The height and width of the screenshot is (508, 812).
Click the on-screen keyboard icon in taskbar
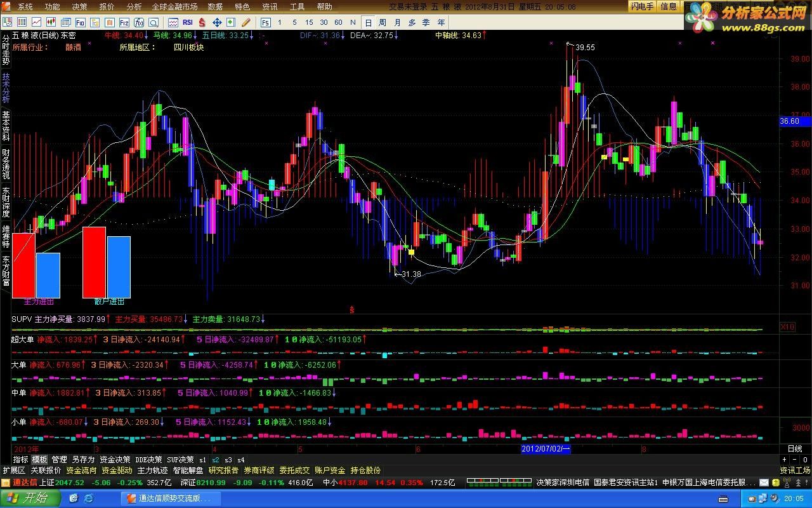pyautogui.click(x=723, y=498)
